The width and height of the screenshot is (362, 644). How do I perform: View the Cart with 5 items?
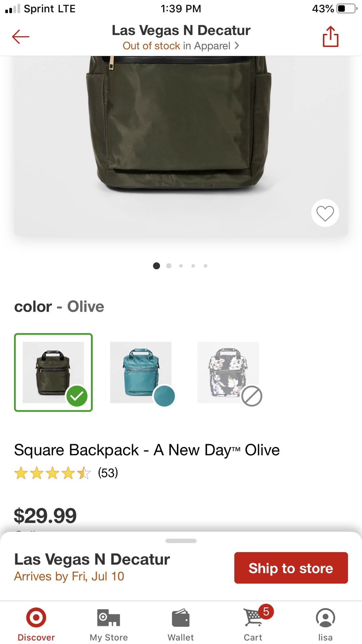254,624
